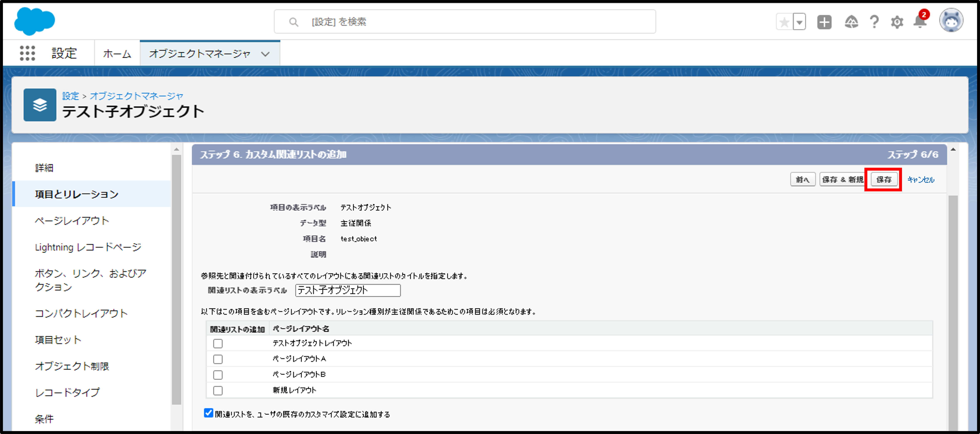Screen dimensions: 980x434
Task: Click the favorites star icon
Action: [x=784, y=22]
